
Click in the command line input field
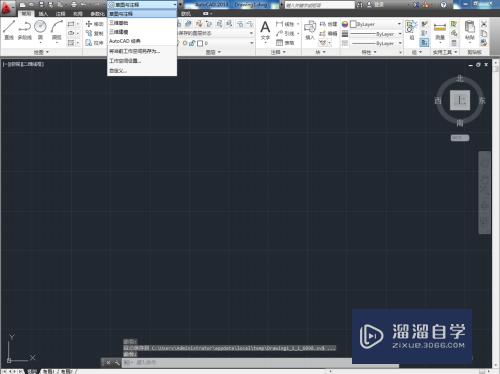(237, 363)
